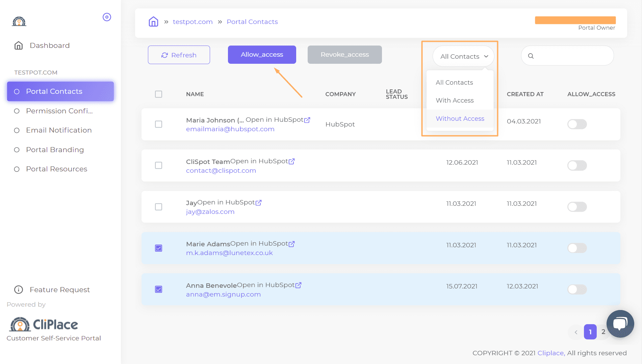Click the Allow_access button
This screenshot has width=642, height=364.
(x=262, y=55)
